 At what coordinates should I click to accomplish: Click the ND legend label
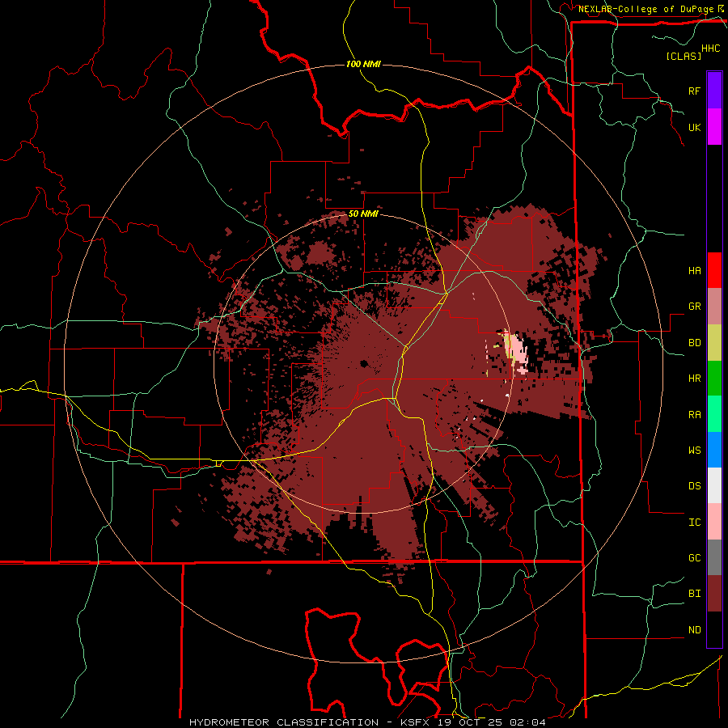coord(694,630)
